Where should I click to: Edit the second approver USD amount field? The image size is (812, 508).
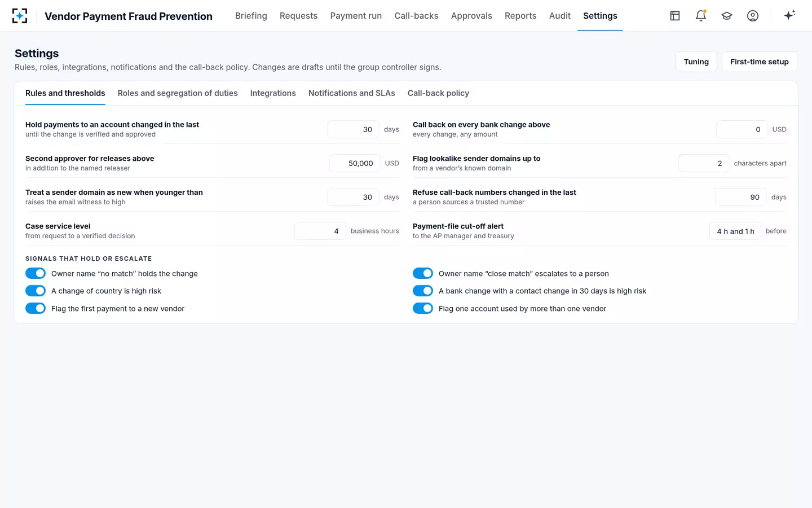click(x=355, y=164)
